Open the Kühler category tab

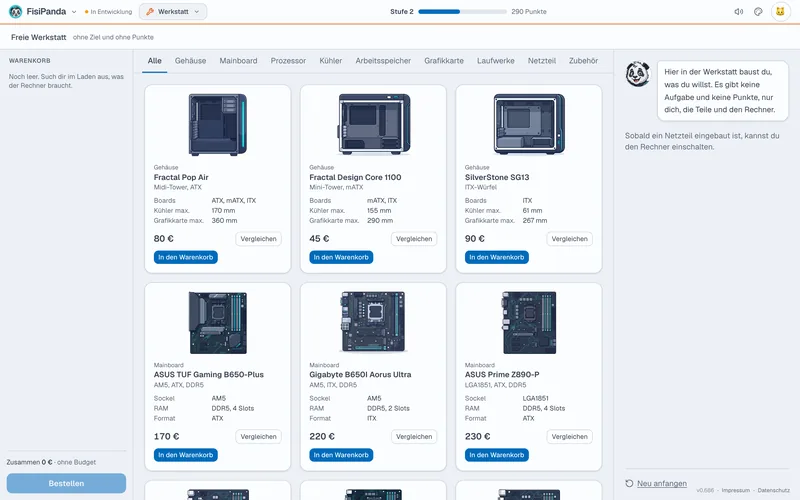click(x=331, y=61)
